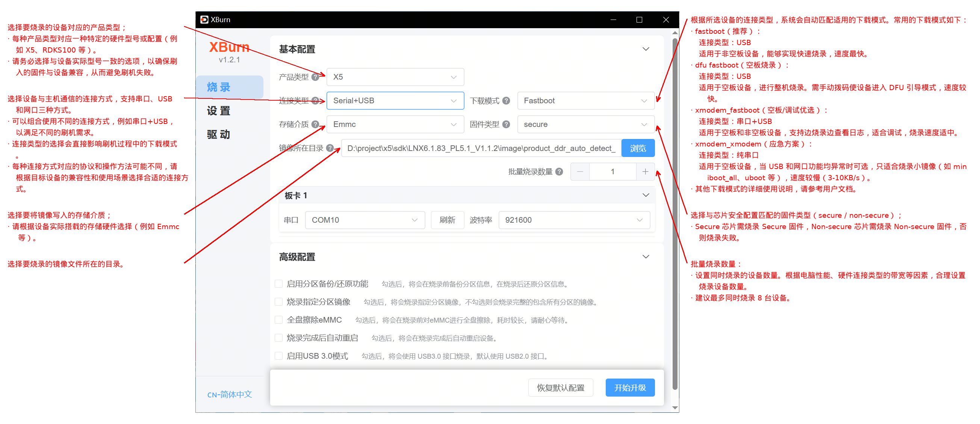Click the help icon next to 固件类型
This screenshot has height=424, width=980.
click(x=506, y=124)
